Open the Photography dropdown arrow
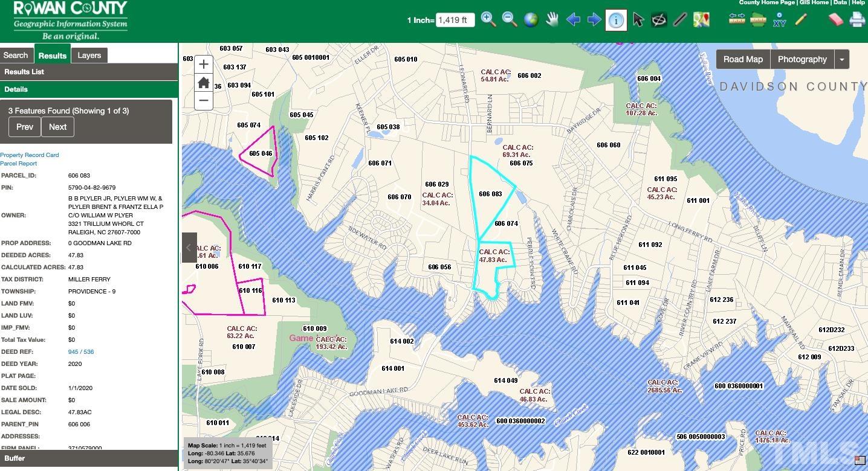868x471 pixels. click(x=842, y=59)
